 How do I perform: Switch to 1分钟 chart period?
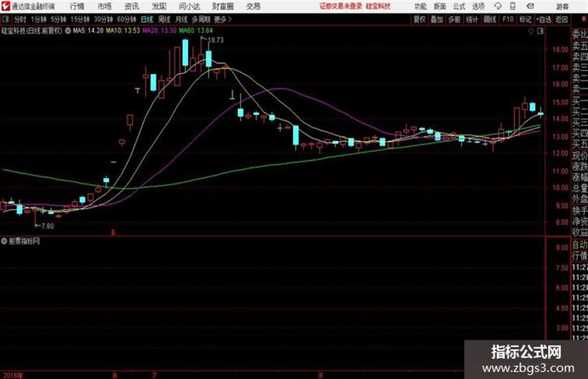pos(39,19)
